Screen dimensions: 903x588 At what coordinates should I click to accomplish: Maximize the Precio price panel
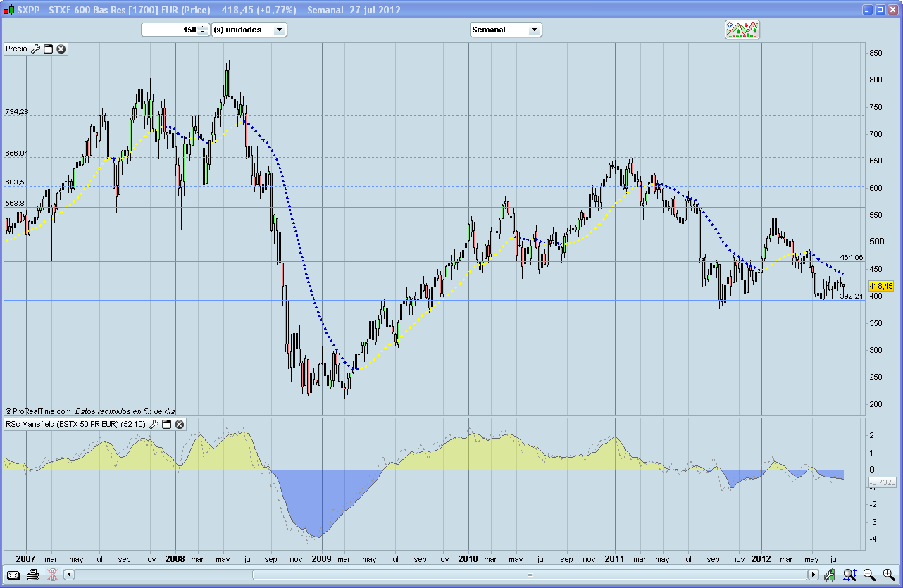point(49,49)
